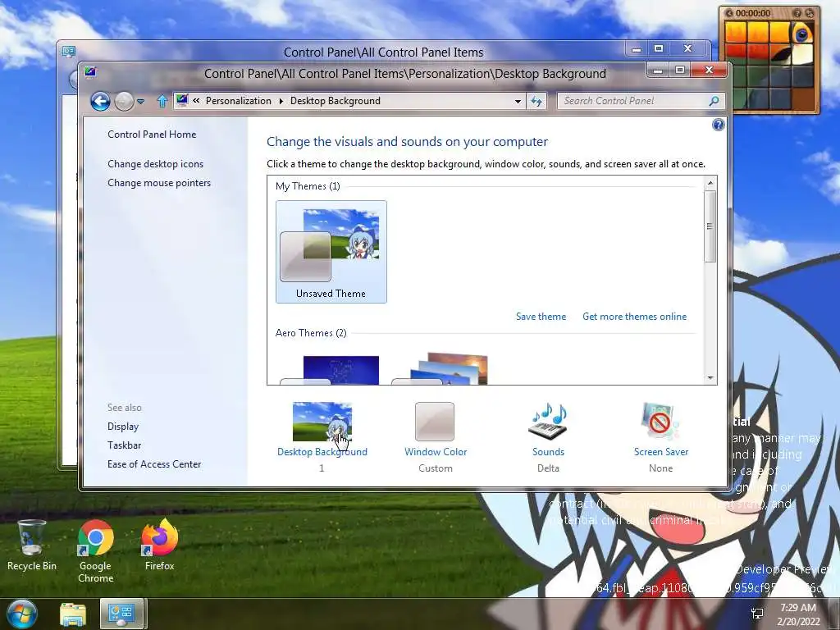840x630 pixels.
Task: Click the theme list scrollbar thumb
Action: [x=710, y=226]
